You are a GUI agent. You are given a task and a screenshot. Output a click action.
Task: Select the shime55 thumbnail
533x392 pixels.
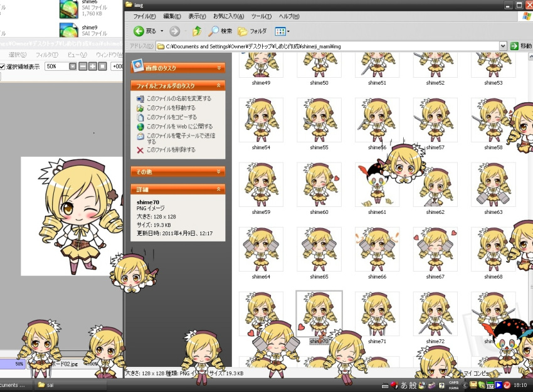coord(319,120)
